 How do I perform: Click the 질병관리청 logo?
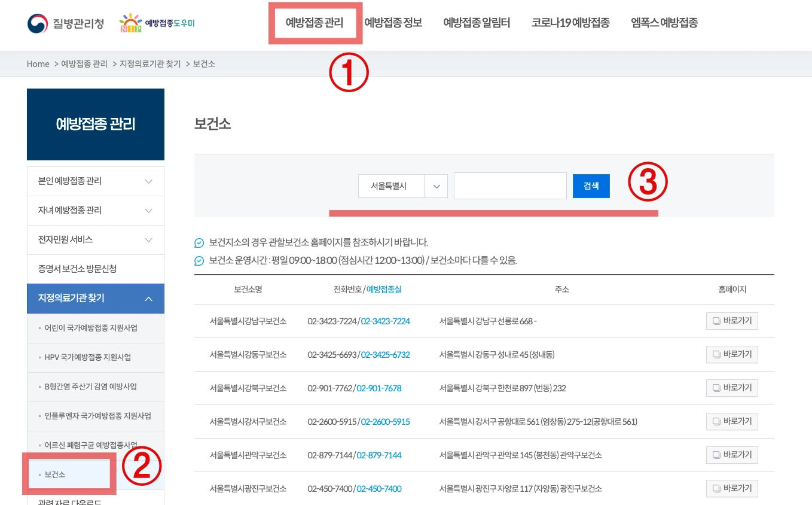tap(65, 23)
